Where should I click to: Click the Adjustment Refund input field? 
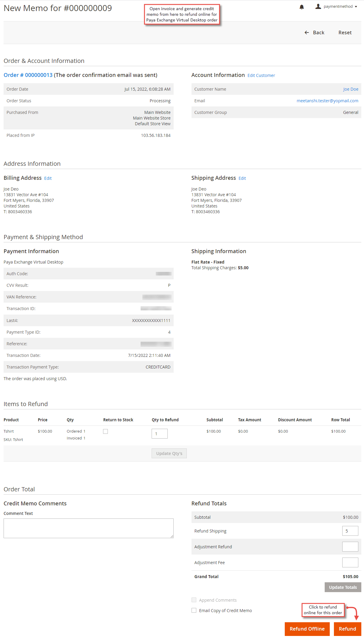point(350,547)
